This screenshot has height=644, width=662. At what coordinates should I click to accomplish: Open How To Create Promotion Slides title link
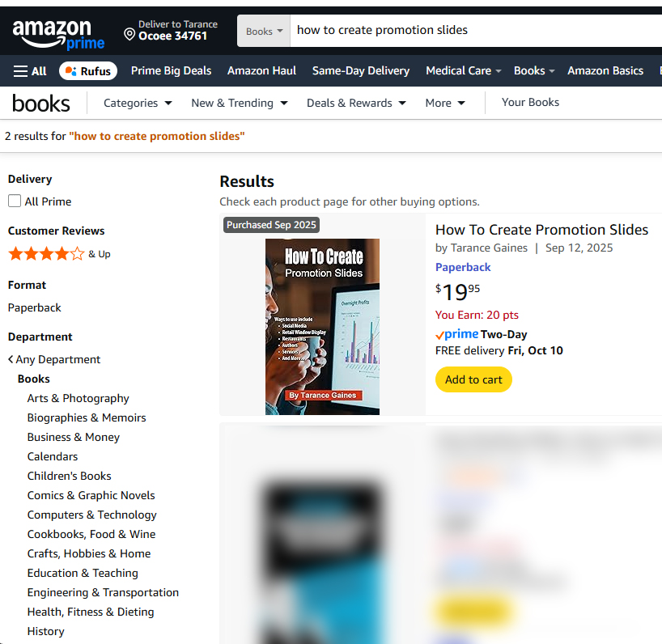pyautogui.click(x=541, y=230)
